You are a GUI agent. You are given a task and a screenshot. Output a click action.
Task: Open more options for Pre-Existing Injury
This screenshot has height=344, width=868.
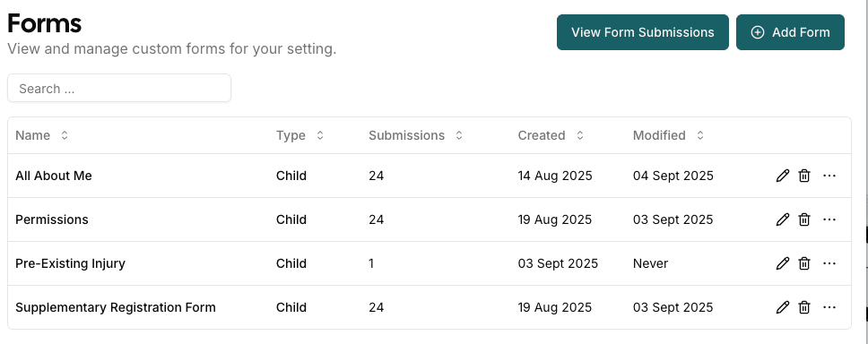tap(829, 263)
